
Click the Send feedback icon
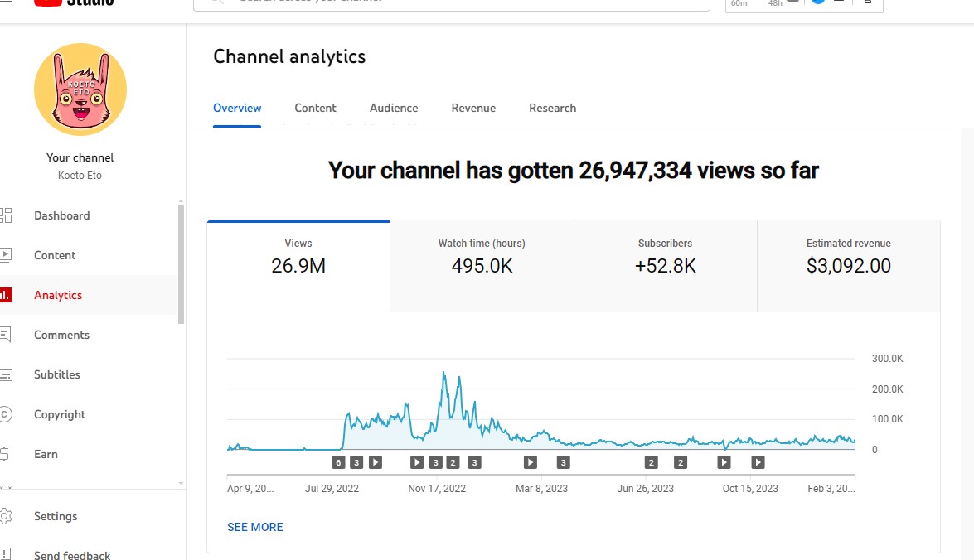(x=6, y=554)
